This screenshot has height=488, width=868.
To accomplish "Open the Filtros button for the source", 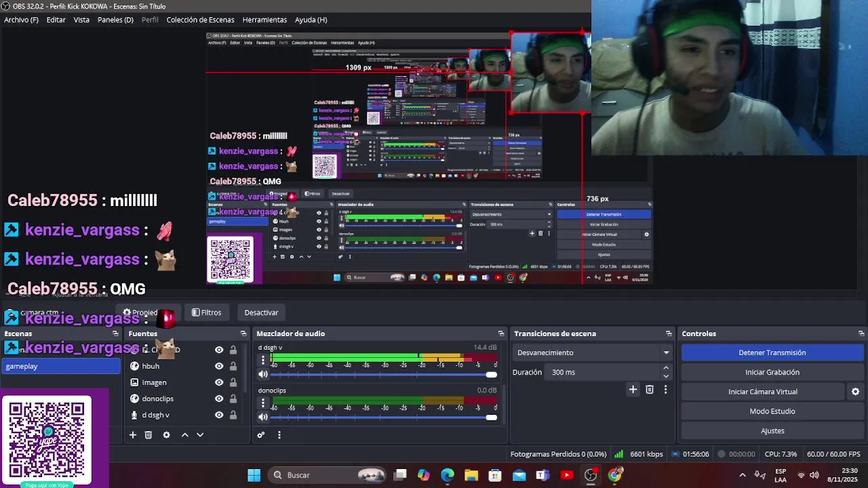I will pos(207,312).
